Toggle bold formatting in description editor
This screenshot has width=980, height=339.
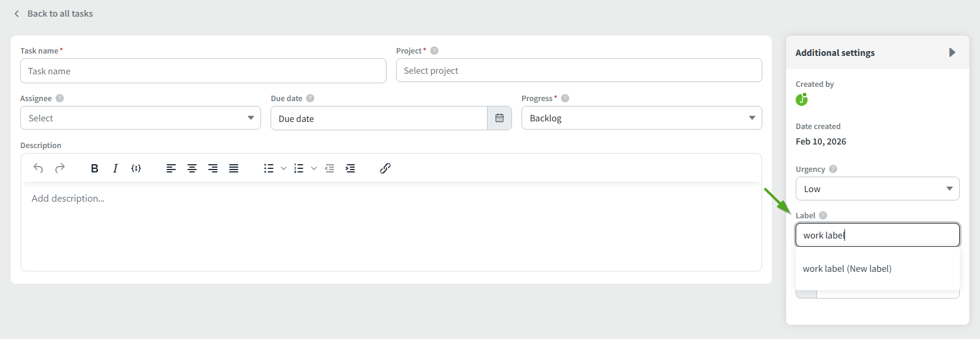coord(95,168)
